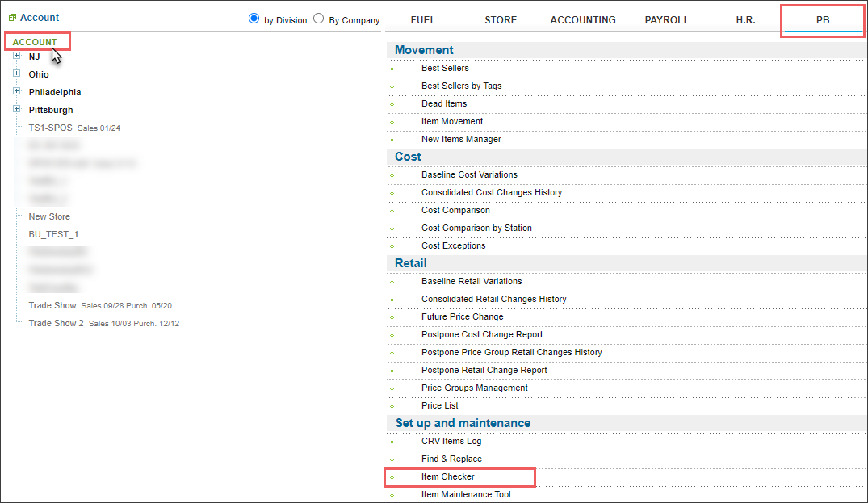The width and height of the screenshot is (868, 503).
Task: Expand the Ohio division node
Action: tap(16, 74)
